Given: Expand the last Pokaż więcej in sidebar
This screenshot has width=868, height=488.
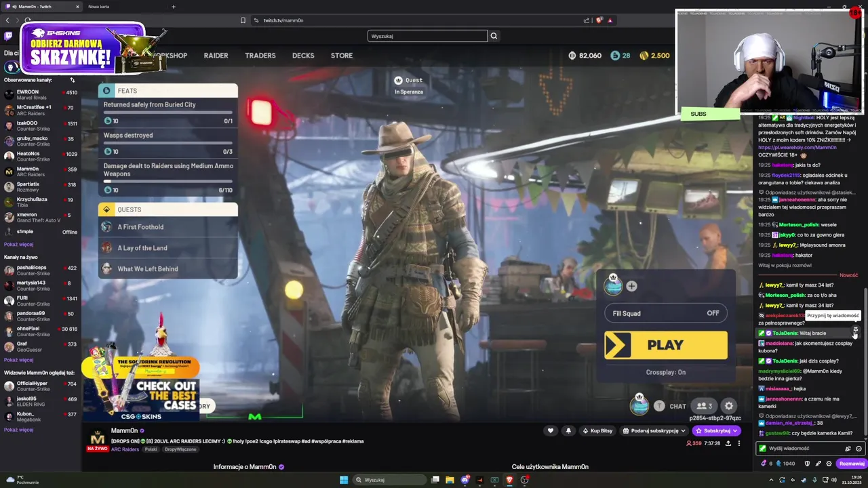Looking at the screenshot, I should click(x=18, y=430).
